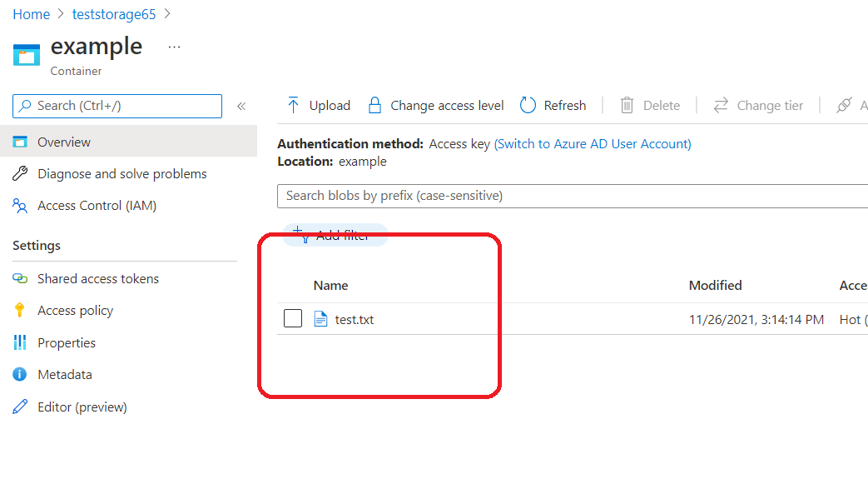Screen dimensions: 868x484
Task: Open Access Control (IAM)
Action: coord(97,206)
